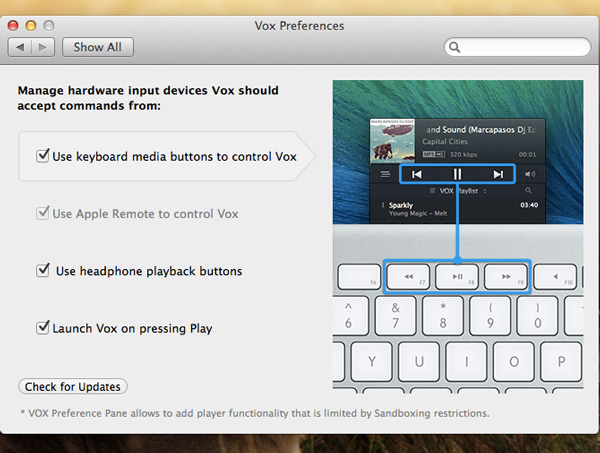Go back with the left arrow button
Viewport: 600px width, 453px height.
20,47
